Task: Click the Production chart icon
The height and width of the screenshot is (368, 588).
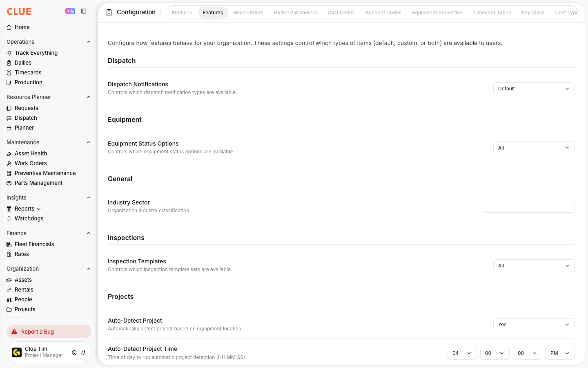Action: pos(9,83)
